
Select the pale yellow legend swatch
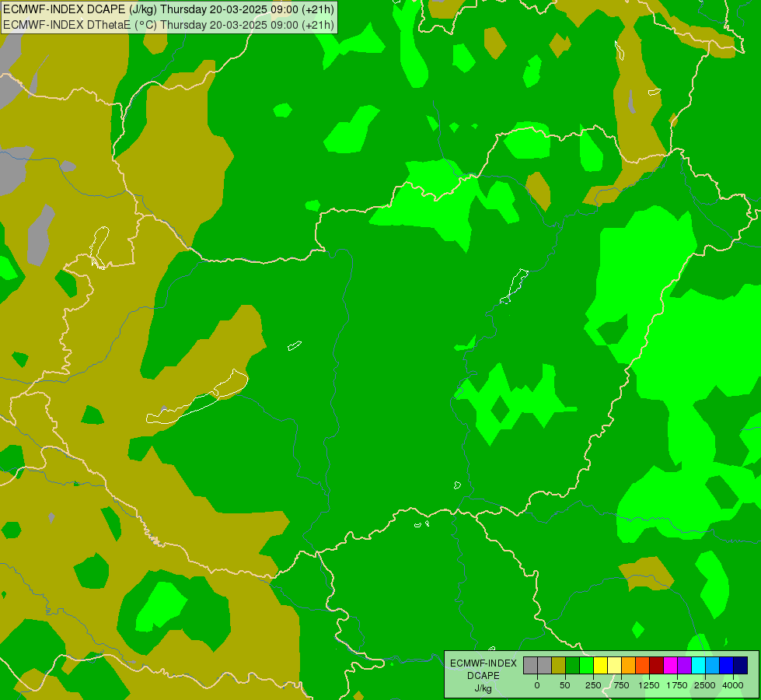(614, 665)
